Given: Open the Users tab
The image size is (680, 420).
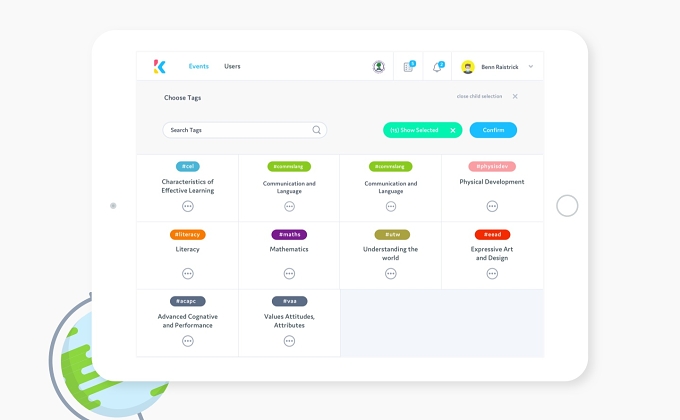Looking at the screenshot, I should (x=232, y=66).
